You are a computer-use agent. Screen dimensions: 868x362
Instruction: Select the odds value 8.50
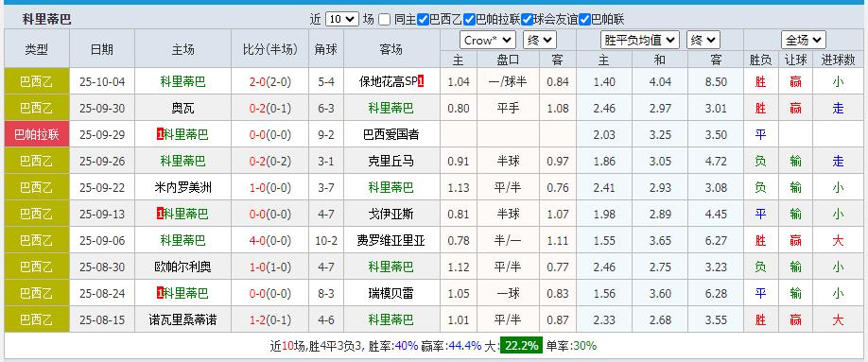[x=715, y=82]
